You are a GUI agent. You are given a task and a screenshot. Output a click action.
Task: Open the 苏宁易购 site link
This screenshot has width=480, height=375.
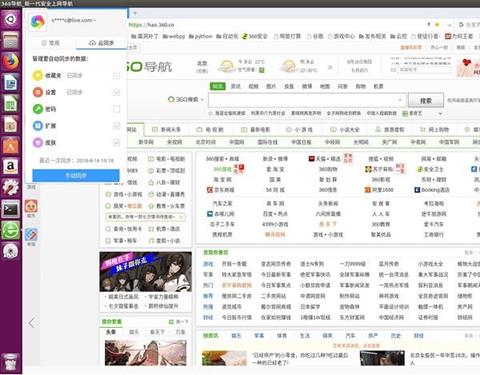pyautogui.click(x=380, y=169)
